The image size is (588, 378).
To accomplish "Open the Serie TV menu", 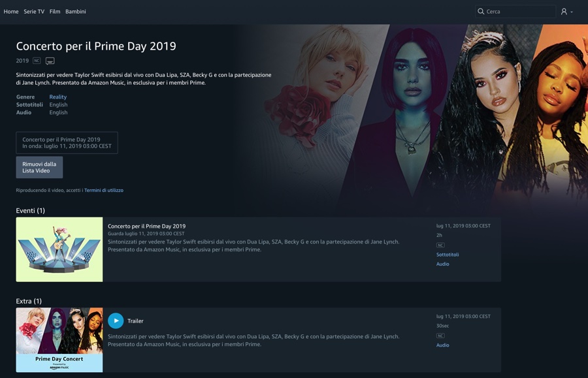I will click(34, 12).
